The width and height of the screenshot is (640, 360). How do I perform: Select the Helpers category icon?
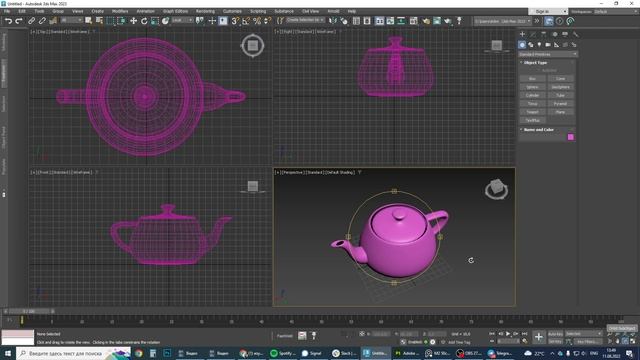[556, 45]
